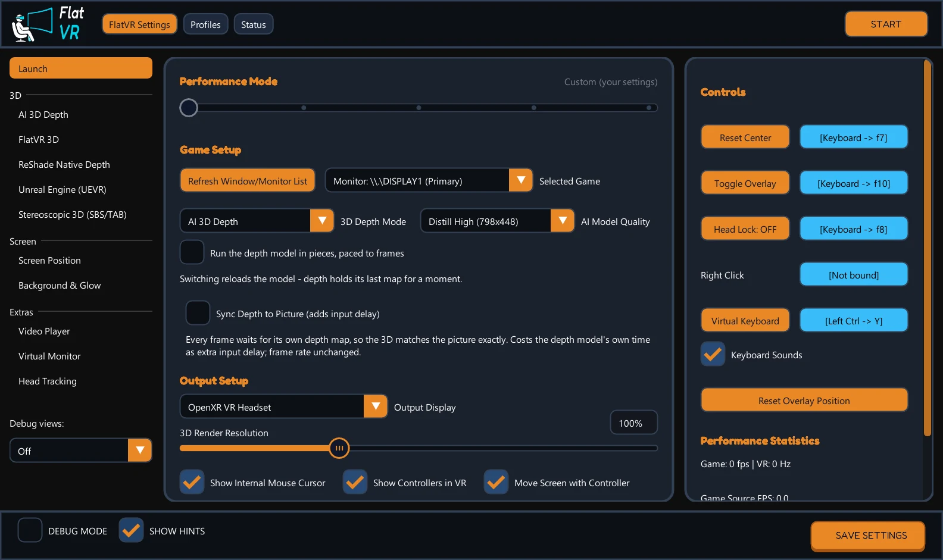Open Unreal Engine (UEVR) page
The height and width of the screenshot is (560, 943).
pyautogui.click(x=63, y=190)
